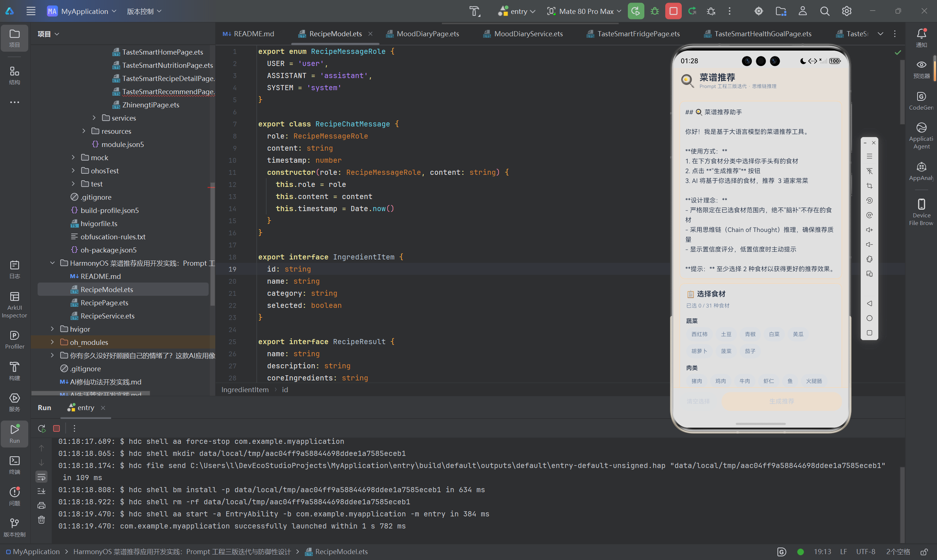
Task: Expand the hvigor folder
Action: pos(52,329)
